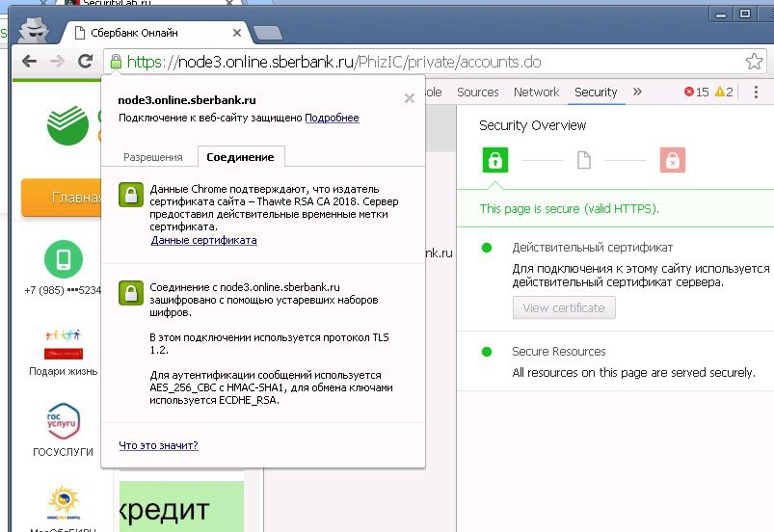Open the DevTools Network tab
The width and height of the screenshot is (774, 532).
pos(537,93)
